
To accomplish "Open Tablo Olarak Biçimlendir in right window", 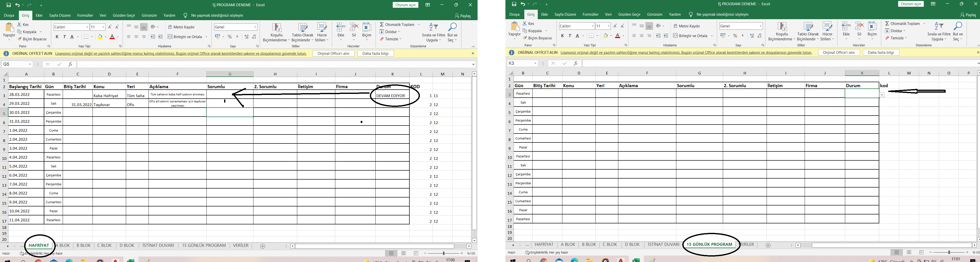I will [808, 32].
